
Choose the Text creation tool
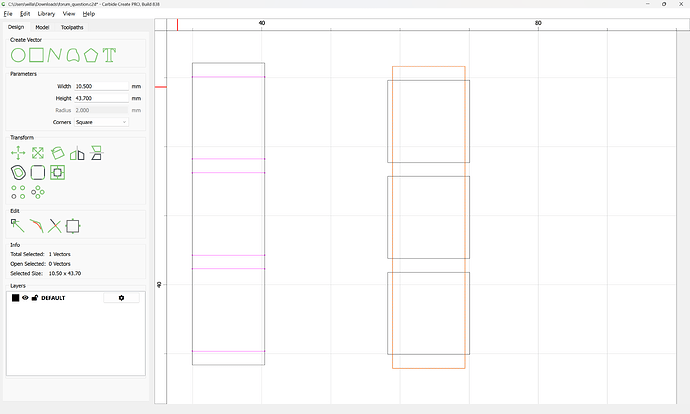click(109, 54)
